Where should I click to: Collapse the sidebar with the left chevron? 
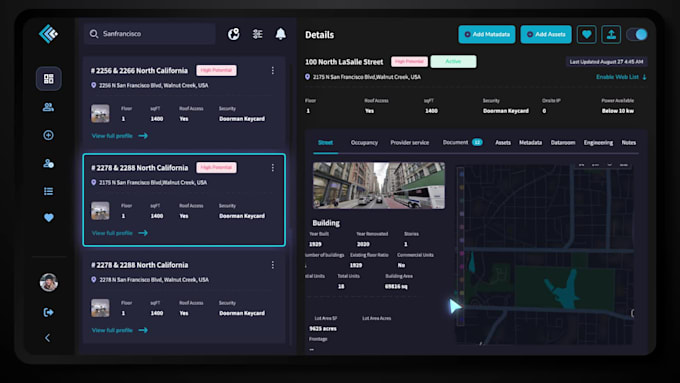pyautogui.click(x=48, y=338)
